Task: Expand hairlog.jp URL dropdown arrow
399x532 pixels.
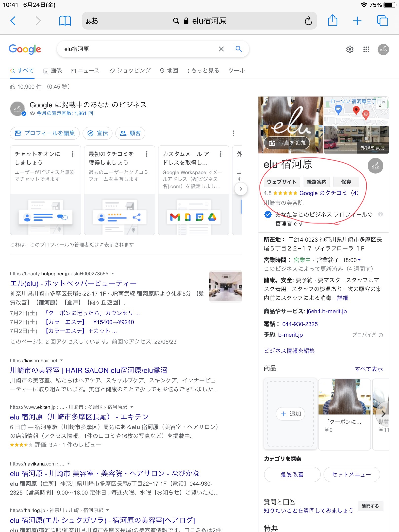Action: (107, 510)
